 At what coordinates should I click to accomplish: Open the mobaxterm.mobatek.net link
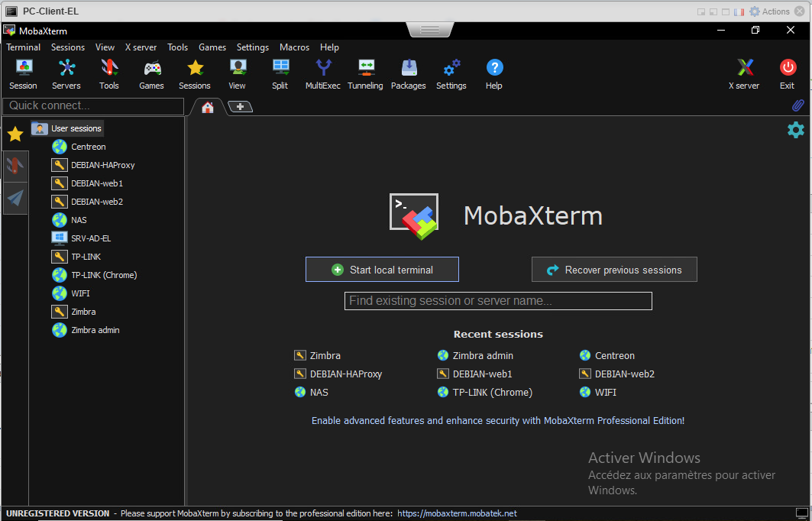click(456, 513)
